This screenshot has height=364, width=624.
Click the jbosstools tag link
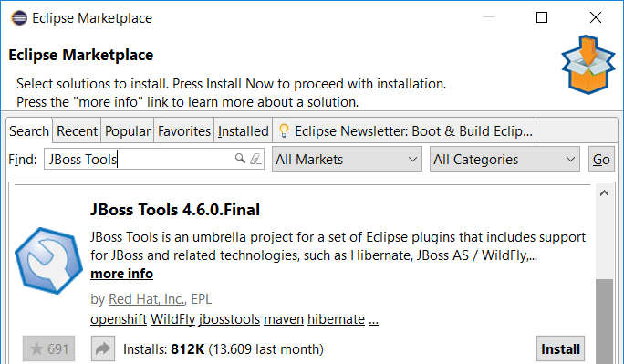tap(229, 319)
